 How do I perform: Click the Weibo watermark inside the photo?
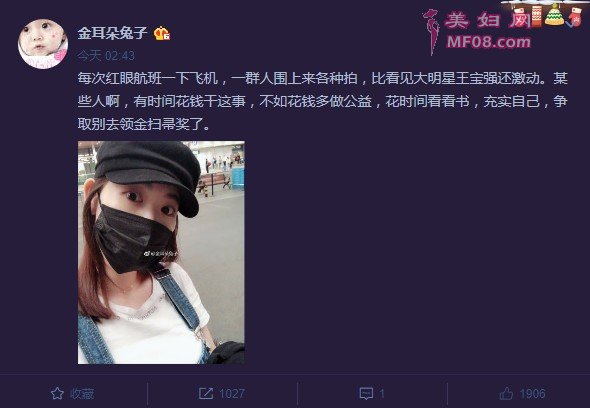coord(161,254)
